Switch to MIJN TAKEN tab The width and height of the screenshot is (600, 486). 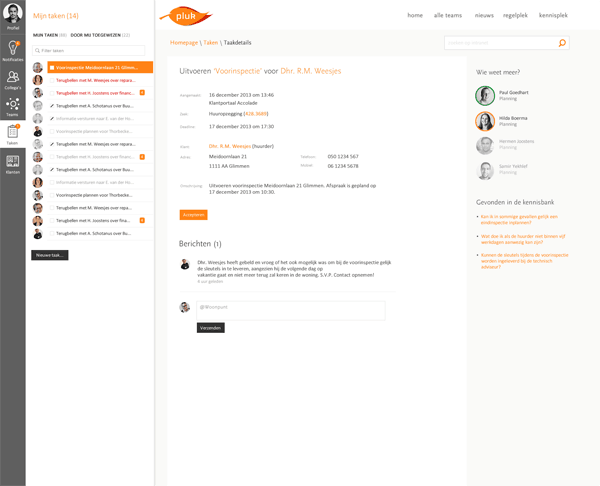(x=50, y=35)
